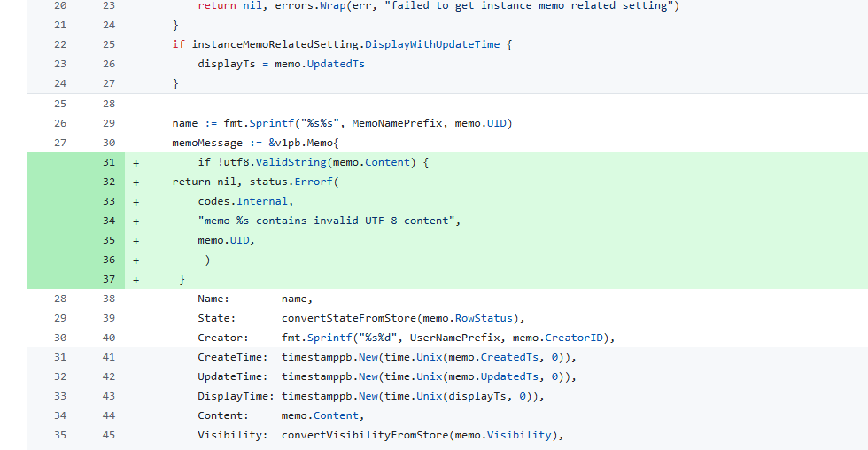Select old line number 20 in the gutter

coord(60,5)
